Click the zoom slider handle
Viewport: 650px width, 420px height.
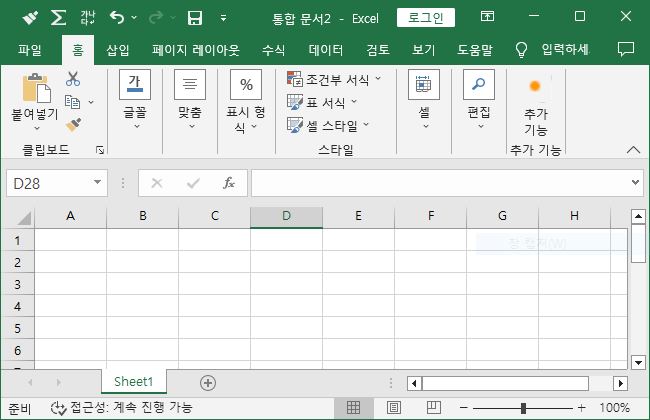coord(523,408)
